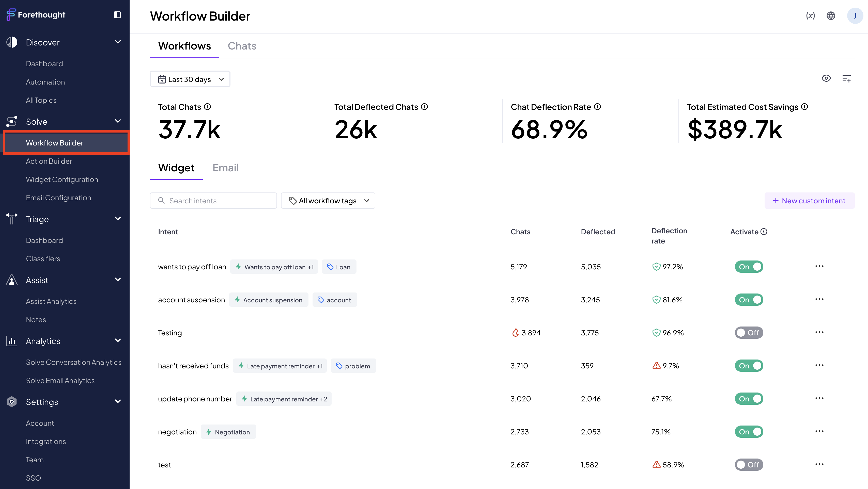Click the Discover section icon
Image resolution: width=868 pixels, height=489 pixels.
coord(12,42)
